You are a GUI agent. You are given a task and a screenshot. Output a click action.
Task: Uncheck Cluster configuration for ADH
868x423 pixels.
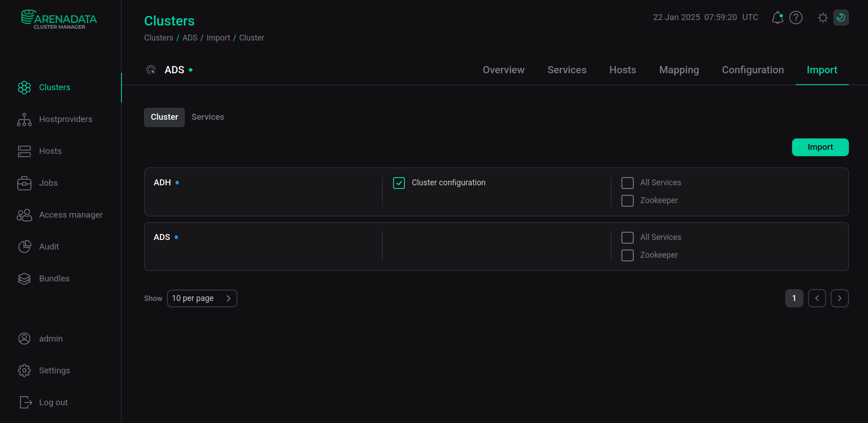pyautogui.click(x=399, y=183)
